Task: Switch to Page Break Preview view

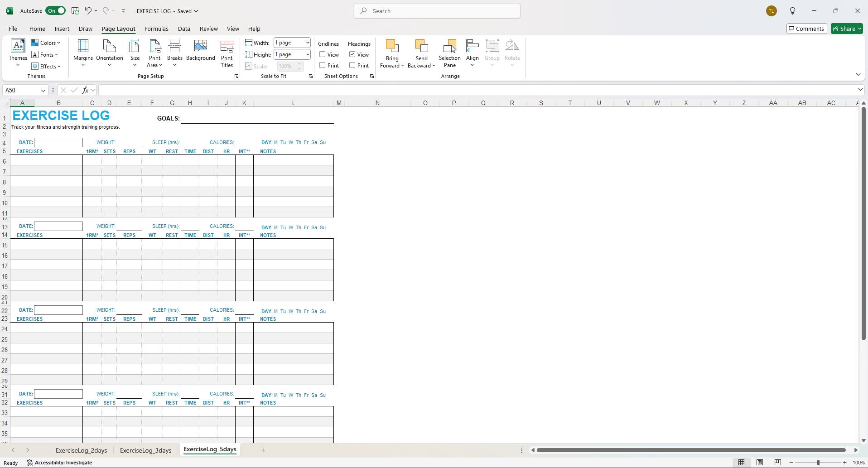Action: point(777,463)
